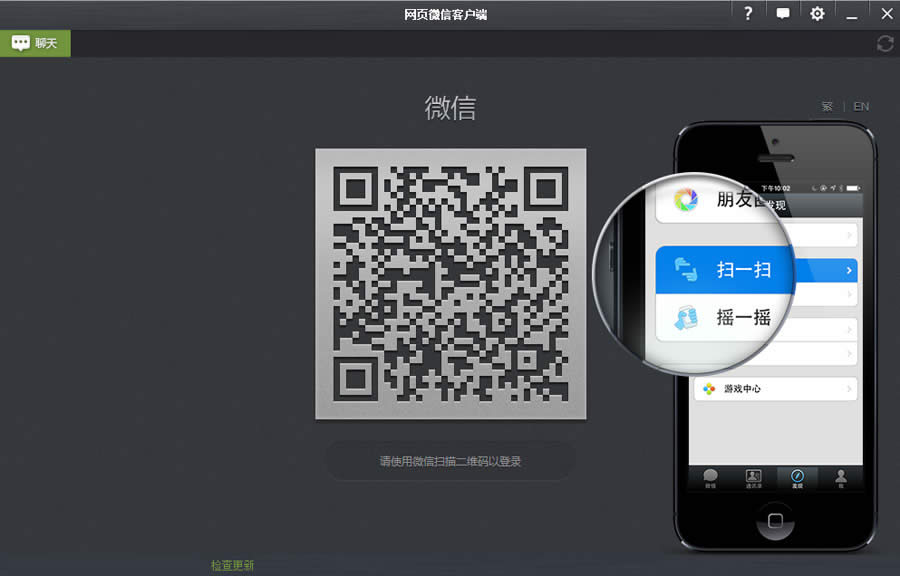Open the help question mark icon
Image resolution: width=900 pixels, height=576 pixels.
coord(747,14)
